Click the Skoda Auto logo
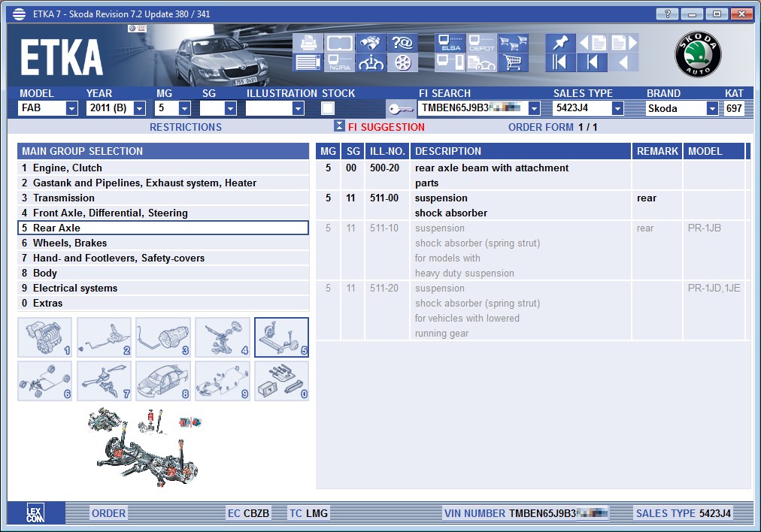The height and width of the screenshot is (532, 761). [697, 54]
